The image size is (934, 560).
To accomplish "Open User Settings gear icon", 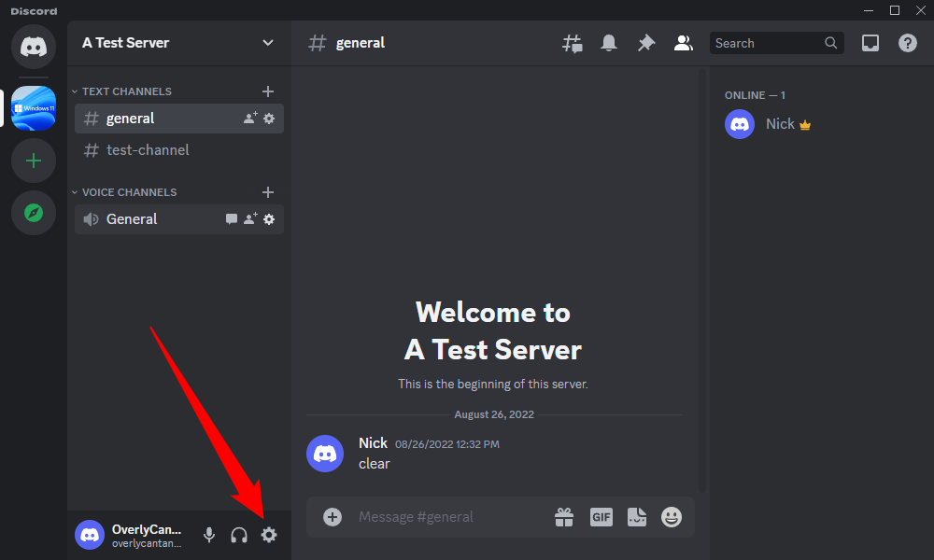I will pyautogui.click(x=269, y=535).
